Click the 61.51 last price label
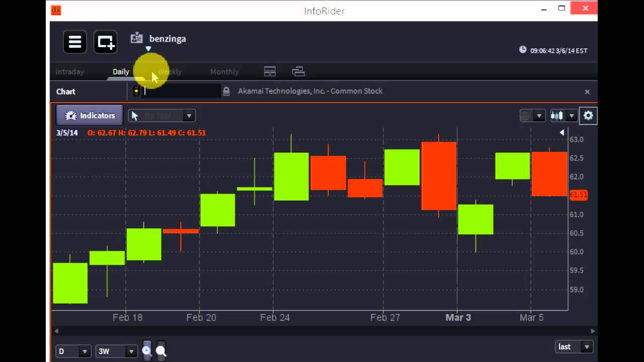 (578, 195)
